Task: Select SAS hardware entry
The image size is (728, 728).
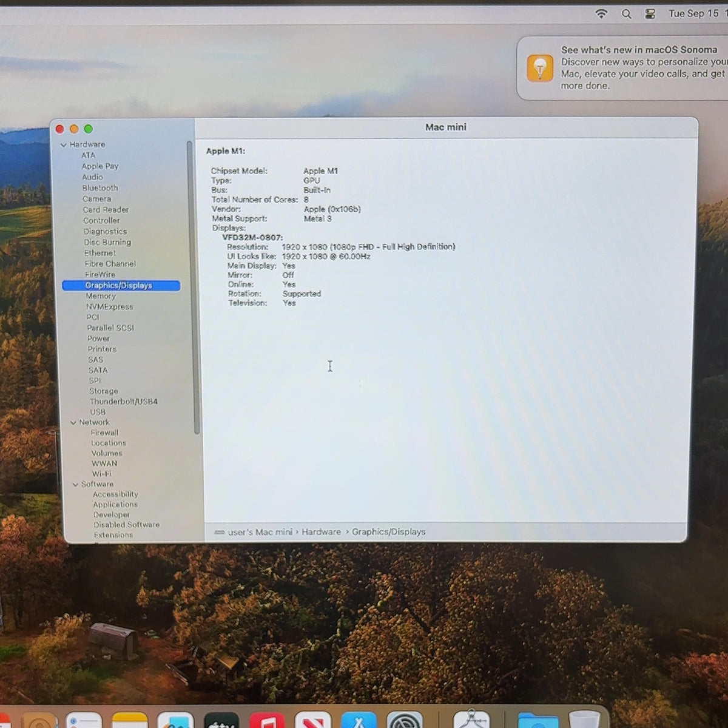Action: pyautogui.click(x=95, y=360)
